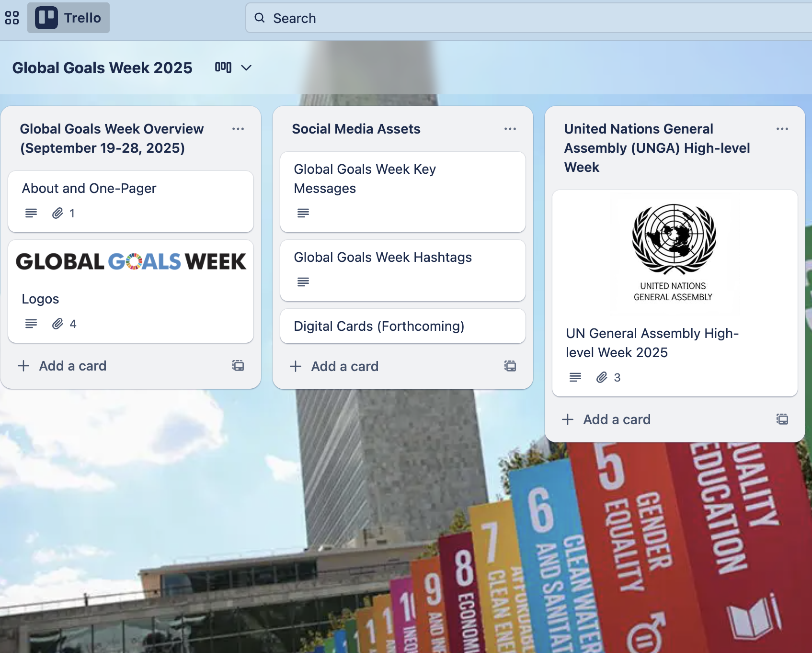Click Global Goals Week logo cover image
Image resolution: width=812 pixels, height=653 pixels.
[x=131, y=261]
